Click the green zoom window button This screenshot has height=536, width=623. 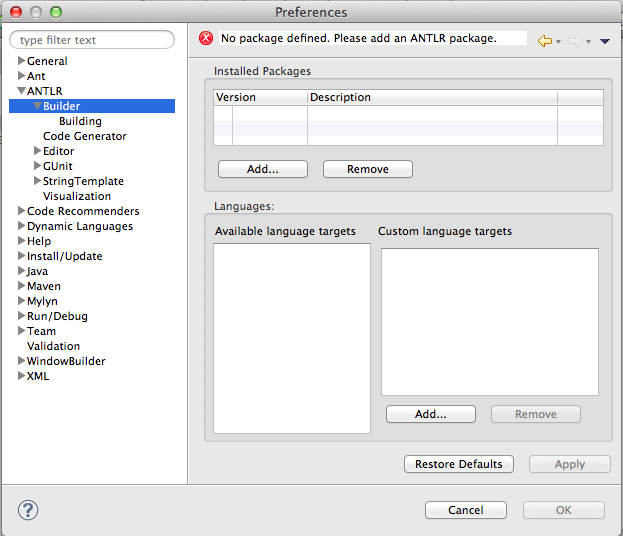[56, 12]
